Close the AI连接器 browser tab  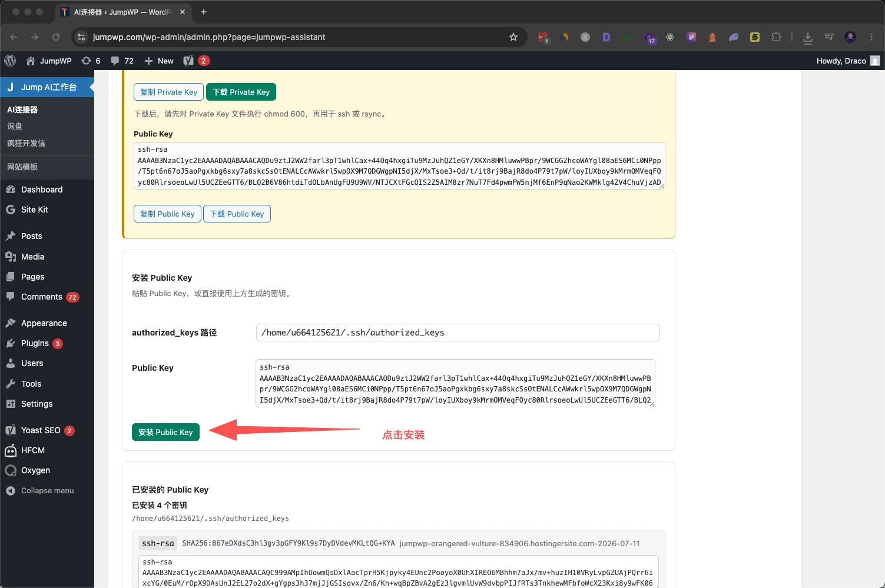pyautogui.click(x=183, y=12)
